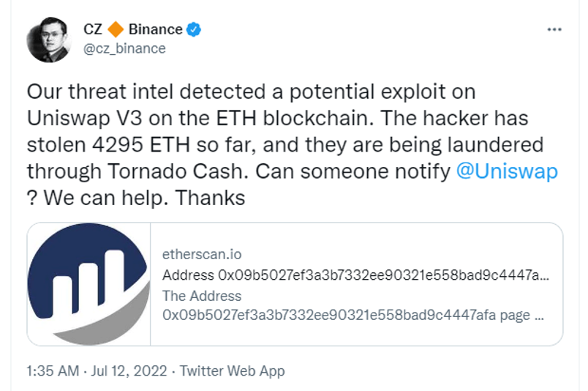Click "Binance" in the display name
The width and height of the screenshot is (588, 391).
155,30
